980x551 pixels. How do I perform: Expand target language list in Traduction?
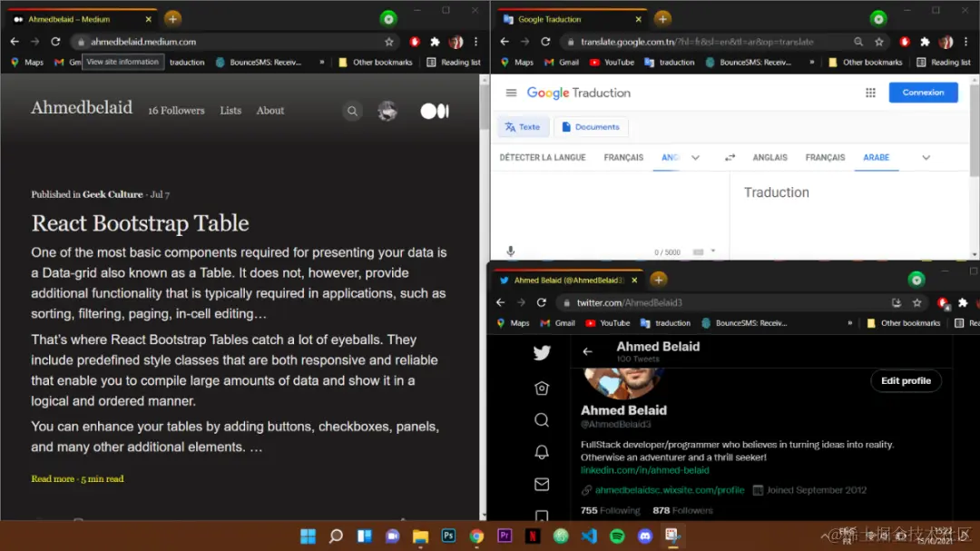(x=926, y=158)
